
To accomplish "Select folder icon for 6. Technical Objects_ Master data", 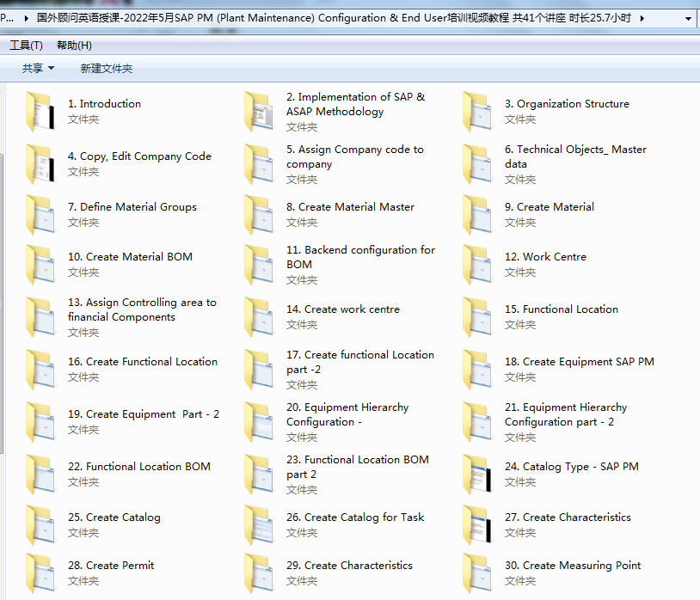I will 477,163.
